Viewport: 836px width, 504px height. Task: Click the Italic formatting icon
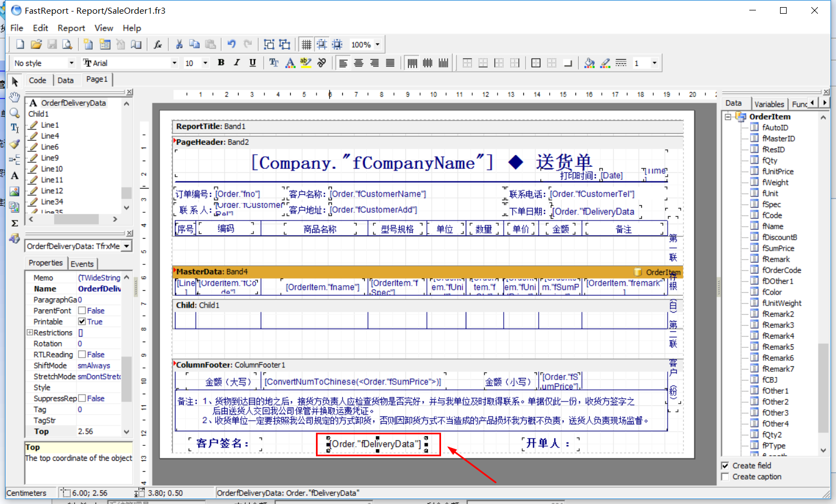(x=237, y=63)
